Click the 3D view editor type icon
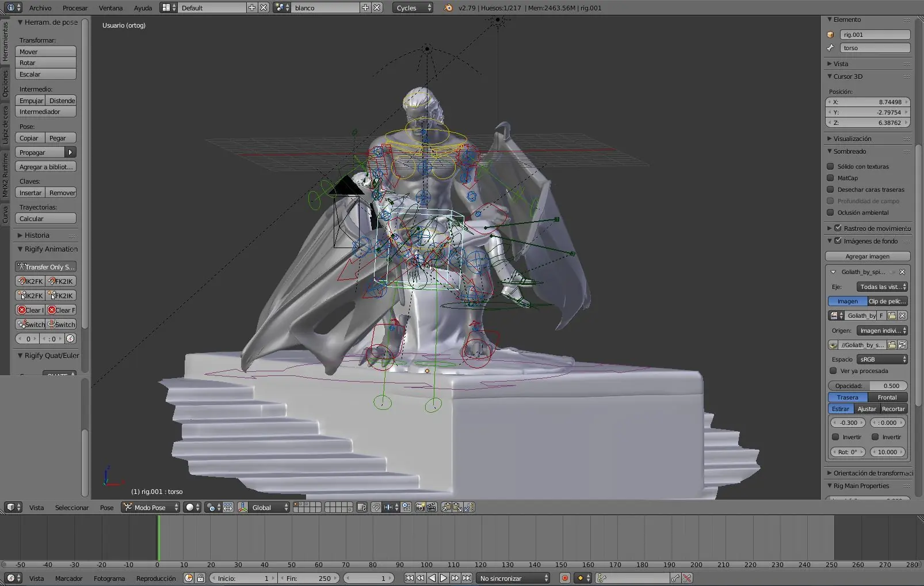The image size is (924, 586). pos(13,507)
